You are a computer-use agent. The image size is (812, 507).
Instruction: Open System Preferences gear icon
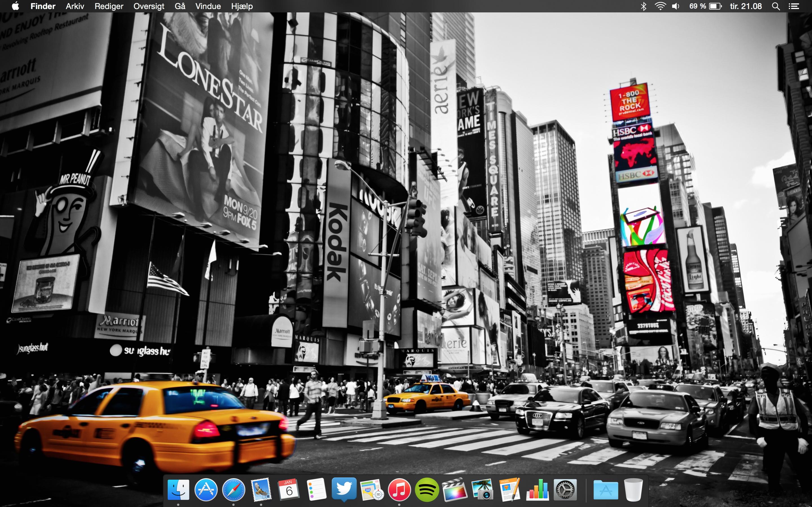pos(565,490)
